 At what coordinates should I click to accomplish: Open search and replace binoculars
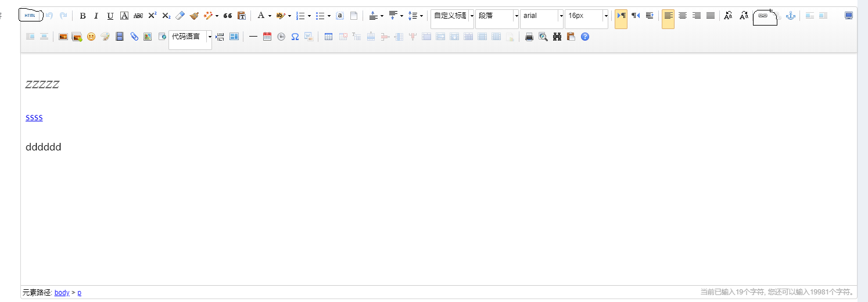(557, 37)
